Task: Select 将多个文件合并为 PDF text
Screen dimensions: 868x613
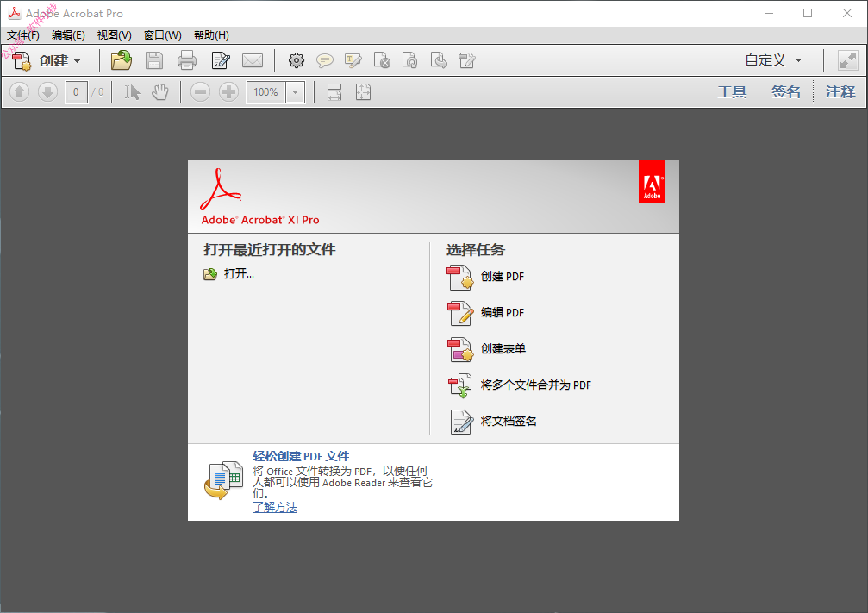Action: (536, 385)
